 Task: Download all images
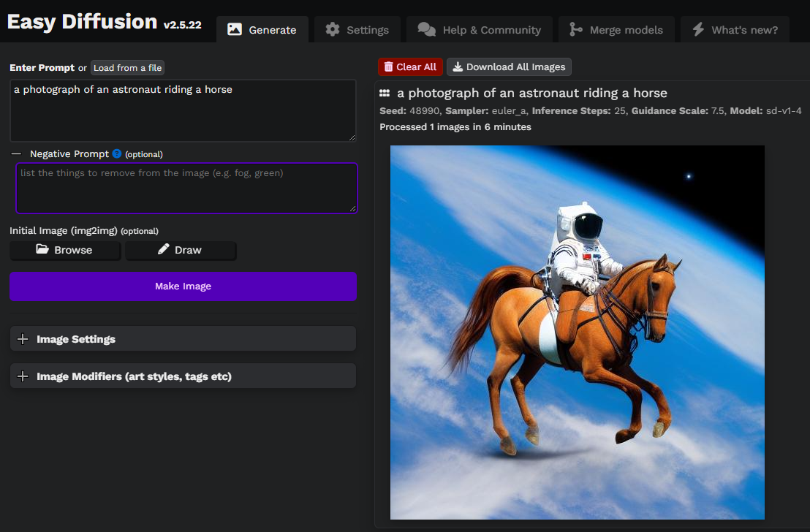coord(509,66)
